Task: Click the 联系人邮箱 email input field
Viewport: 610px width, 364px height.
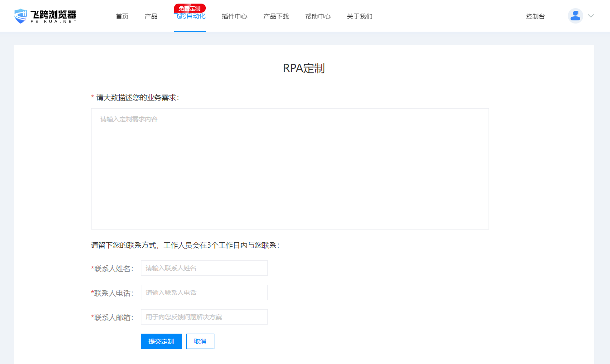Action: (204, 317)
